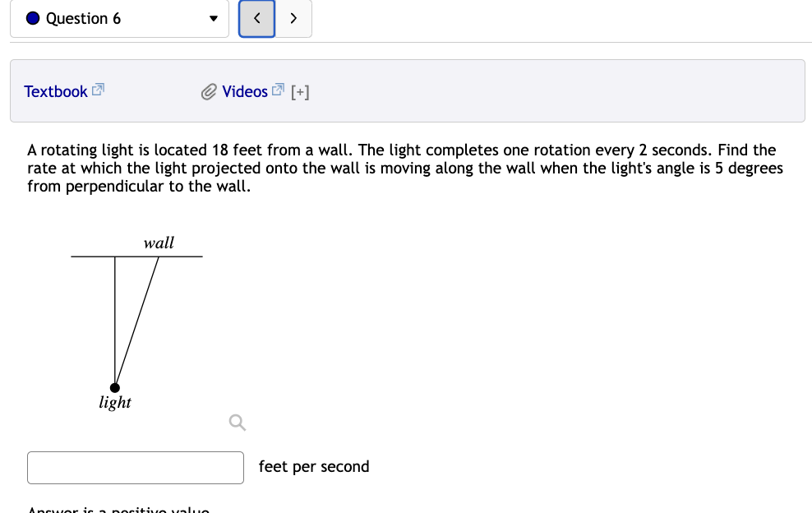Image resolution: width=812 pixels, height=513 pixels.
Task: Click the blue dot beside Question 6
Action: click(32, 17)
